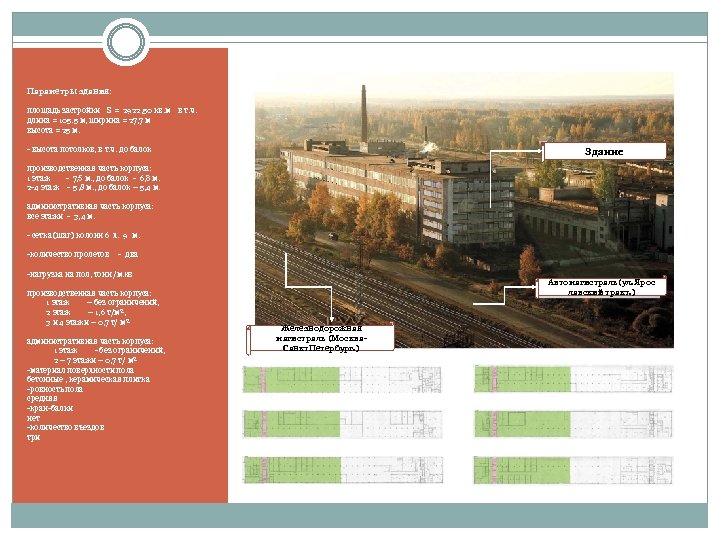The height and width of the screenshot is (540, 720).
Task: Select middle-right floor plan image
Action: pyautogui.click(x=574, y=424)
